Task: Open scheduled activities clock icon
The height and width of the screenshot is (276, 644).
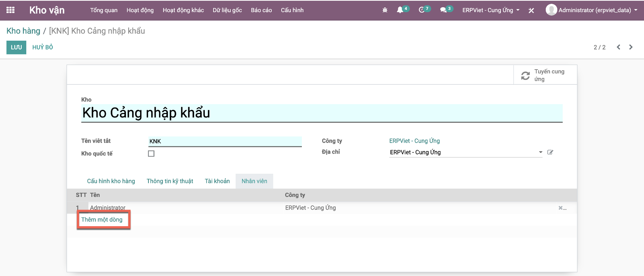Action: point(421,10)
